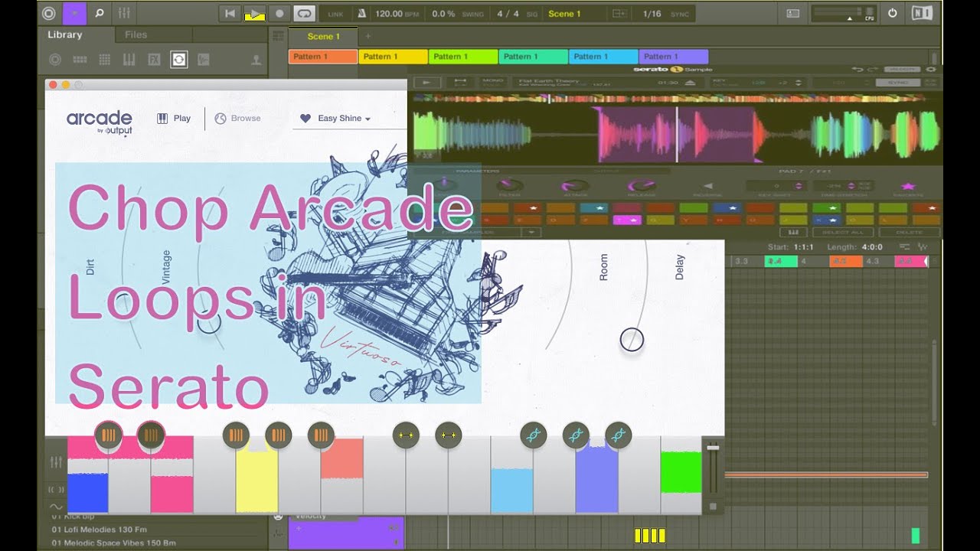Select the Projects browser type icon

(x=55, y=60)
